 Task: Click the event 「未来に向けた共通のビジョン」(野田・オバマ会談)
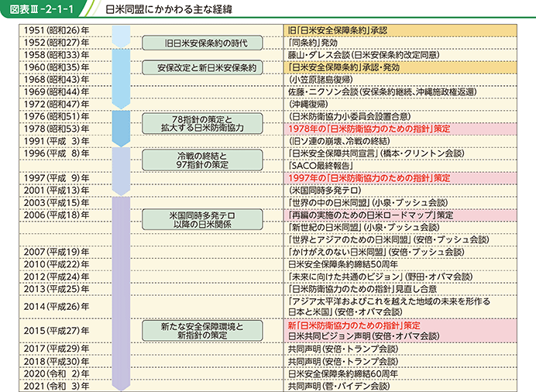(380, 277)
